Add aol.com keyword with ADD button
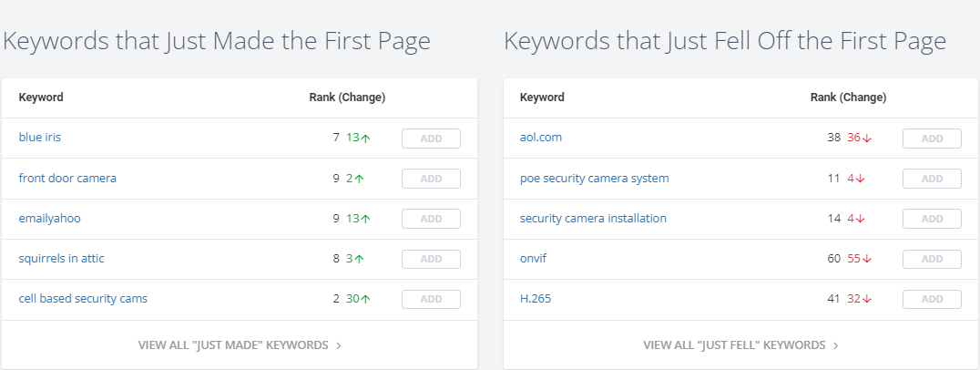Viewport: 980px width, 370px height. tap(932, 139)
